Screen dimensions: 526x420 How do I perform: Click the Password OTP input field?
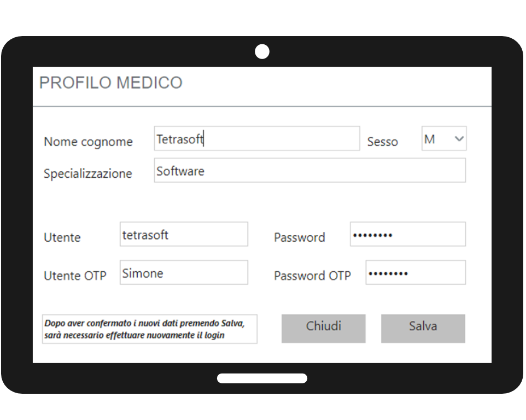416,272
